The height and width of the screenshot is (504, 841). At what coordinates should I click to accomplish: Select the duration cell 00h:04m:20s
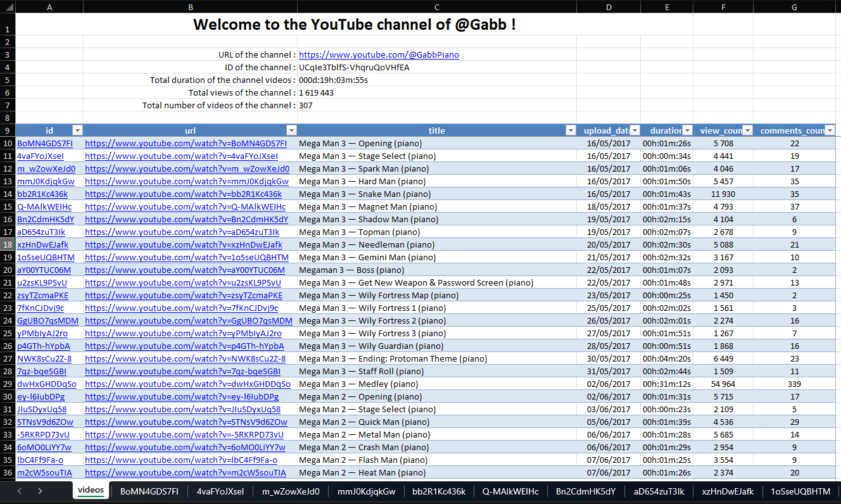pyautogui.click(x=667, y=359)
